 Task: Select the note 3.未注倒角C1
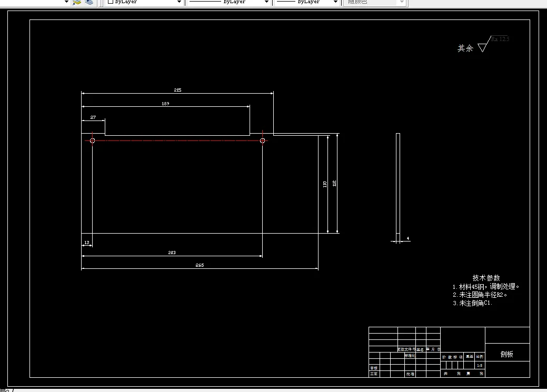(x=472, y=304)
